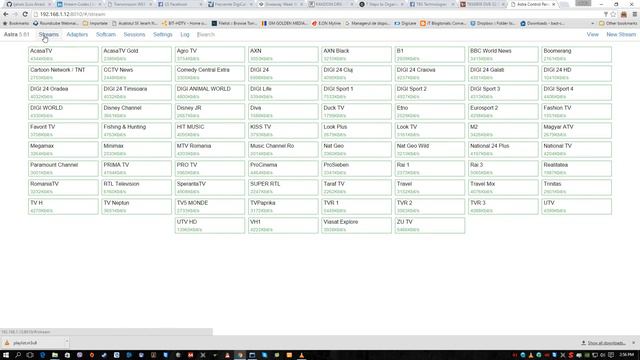The image size is (640, 360).
Task: Select the DIGI Sport 1 stream
Action: point(357,92)
